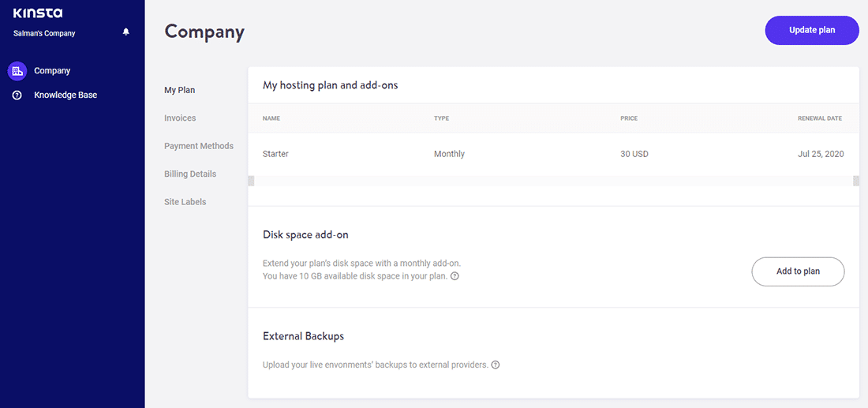Open the Invoices tab
The width and height of the screenshot is (868, 408).
click(180, 118)
